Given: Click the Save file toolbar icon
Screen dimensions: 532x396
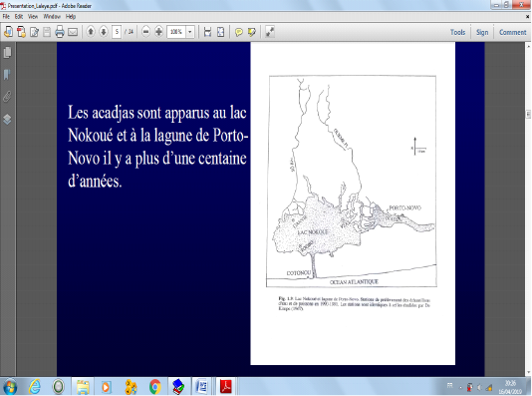Looking at the screenshot, I should [x=47, y=32].
